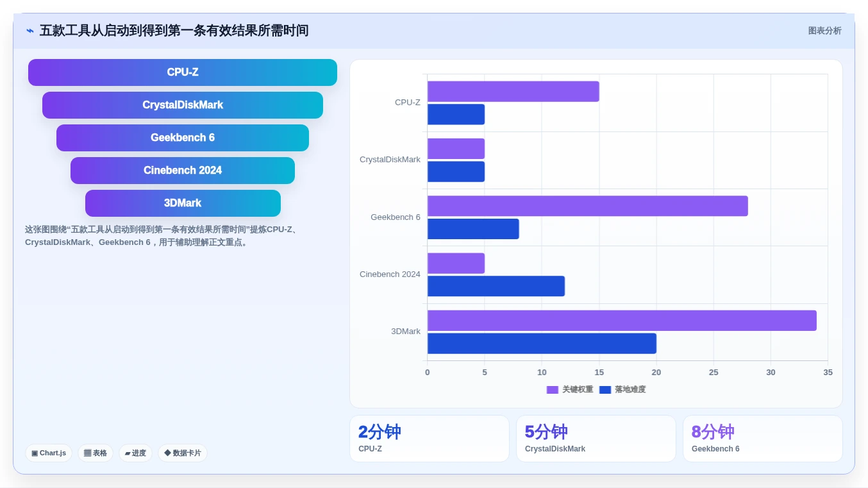Click the Y-axis label CrystalDiskMark

coord(390,160)
